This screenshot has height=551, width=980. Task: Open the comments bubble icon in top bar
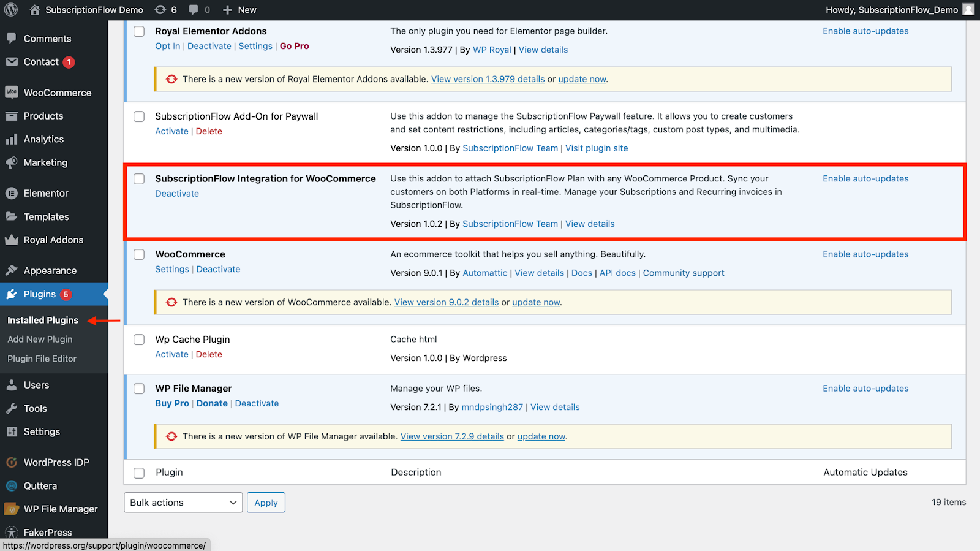pos(194,10)
